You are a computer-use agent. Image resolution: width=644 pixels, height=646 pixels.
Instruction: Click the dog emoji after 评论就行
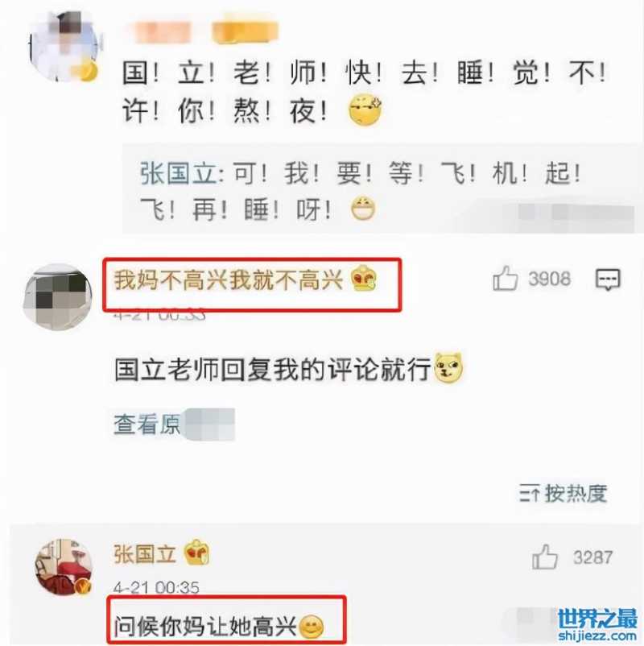(x=449, y=367)
